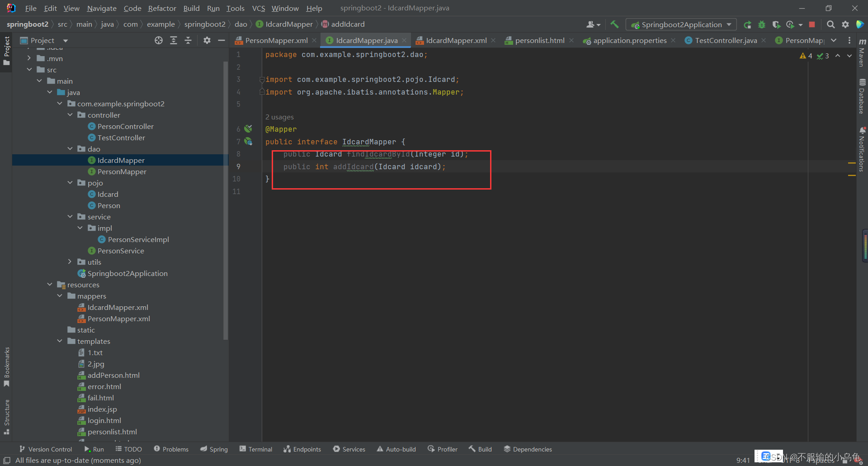868x466 pixels.
Task: Open Search Everywhere magnifier icon
Action: [831, 24]
